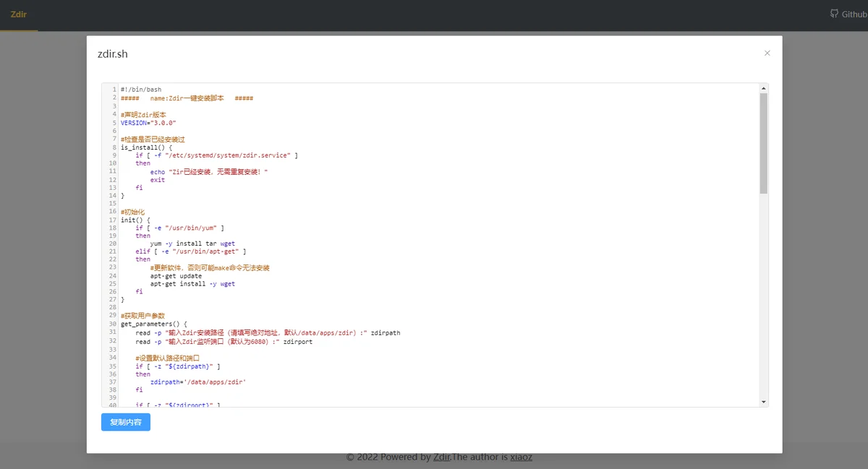Click the get_parameters() { line
The height and width of the screenshot is (469, 868).
154,324
